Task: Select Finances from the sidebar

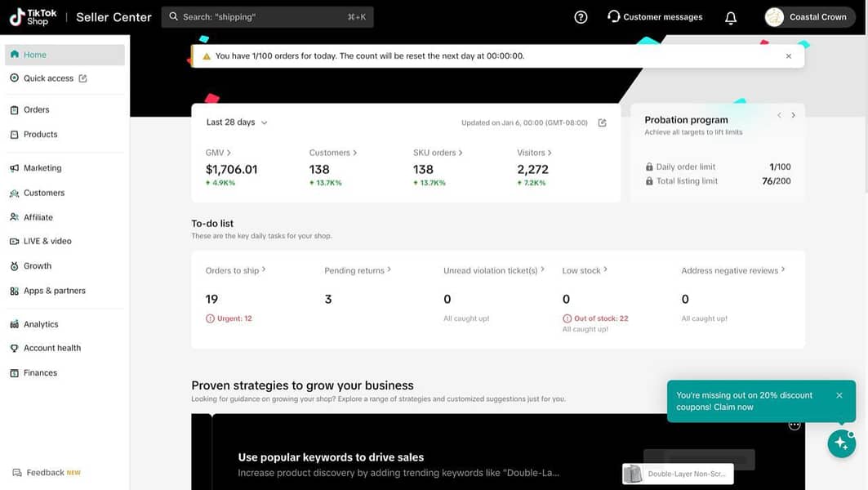Action: [x=40, y=372]
